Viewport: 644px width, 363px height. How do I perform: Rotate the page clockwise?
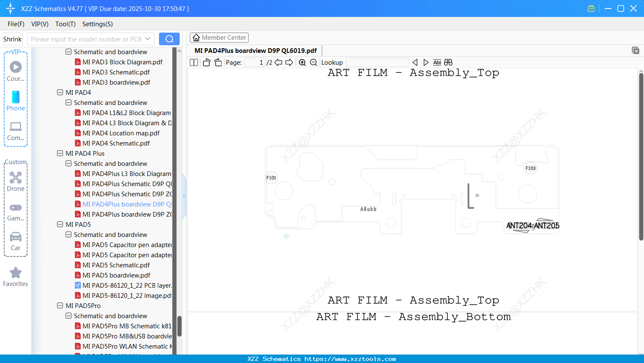click(217, 62)
